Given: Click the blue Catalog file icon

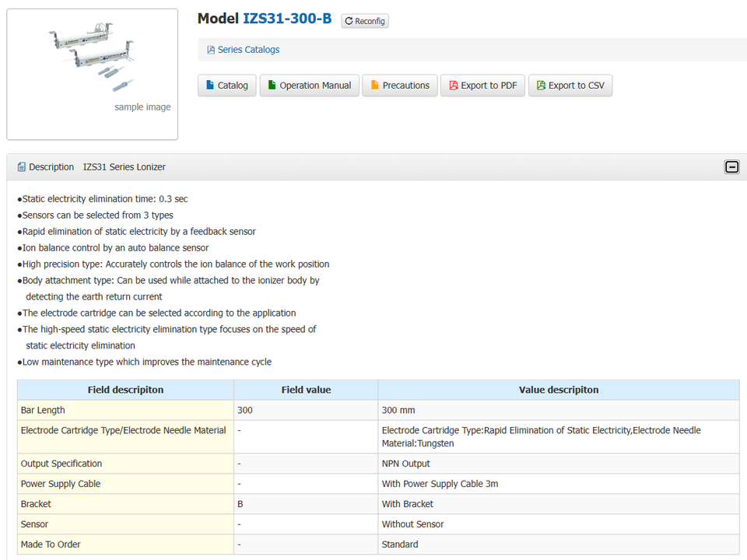Looking at the screenshot, I should coord(210,86).
